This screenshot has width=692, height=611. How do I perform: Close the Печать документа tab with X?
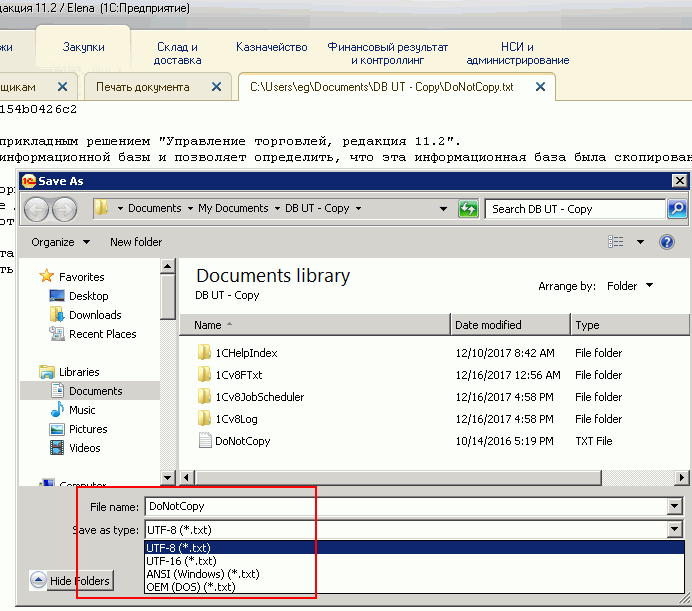tap(216, 87)
